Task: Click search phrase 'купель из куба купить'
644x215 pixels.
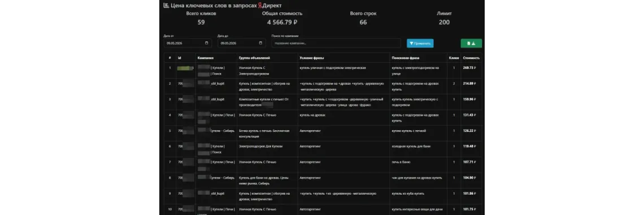Action: point(408,193)
